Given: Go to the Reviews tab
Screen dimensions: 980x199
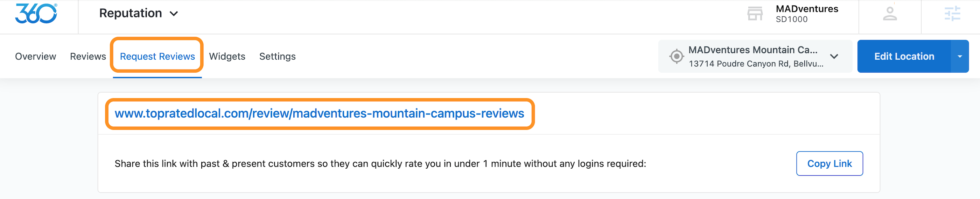Looking at the screenshot, I should [x=88, y=57].
